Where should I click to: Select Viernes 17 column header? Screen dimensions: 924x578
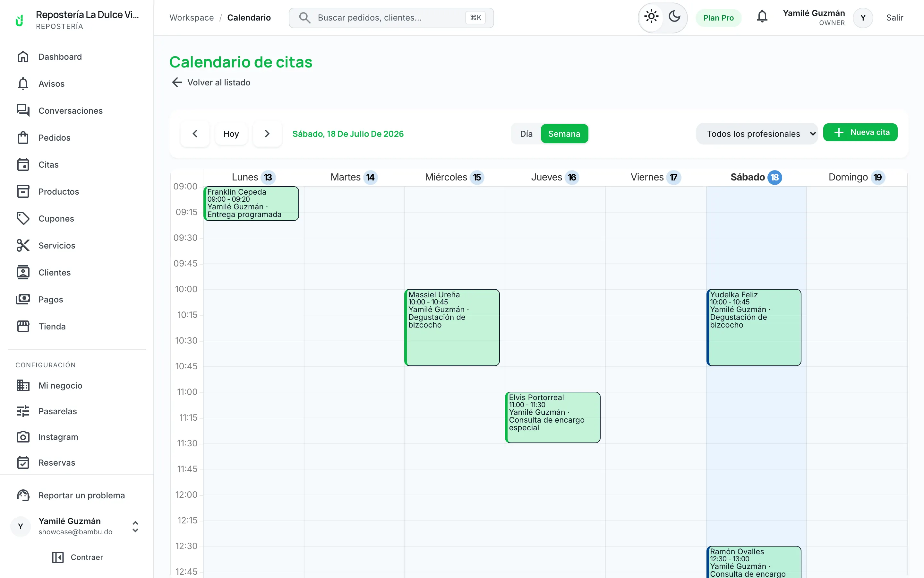[655, 177]
